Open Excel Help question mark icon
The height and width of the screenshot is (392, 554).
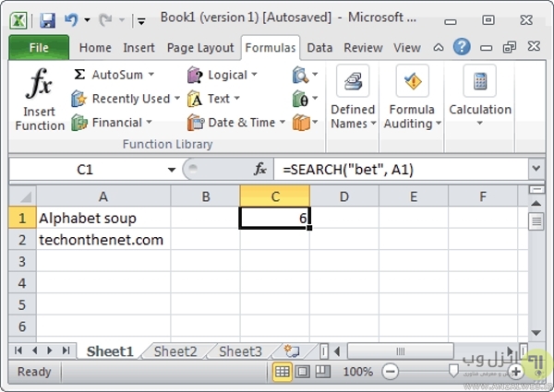(462, 46)
